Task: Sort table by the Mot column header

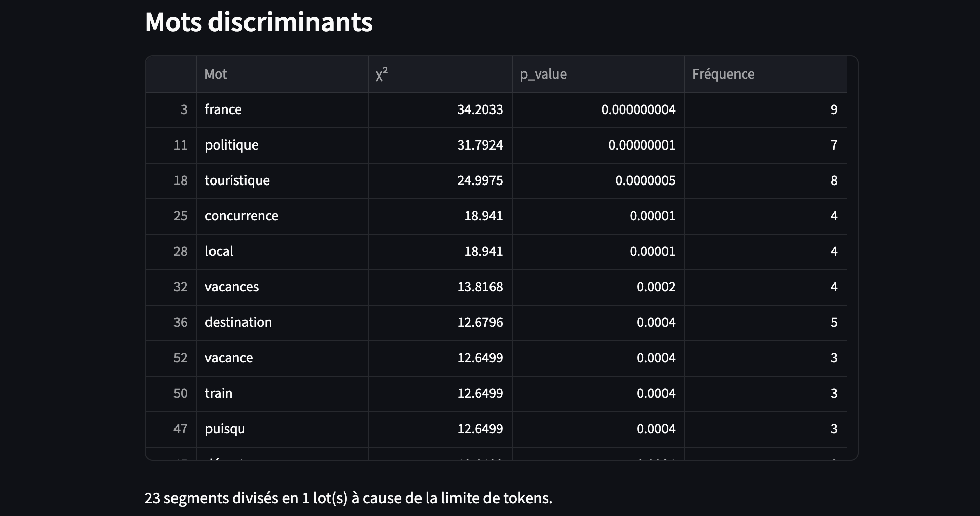Action: coord(282,74)
